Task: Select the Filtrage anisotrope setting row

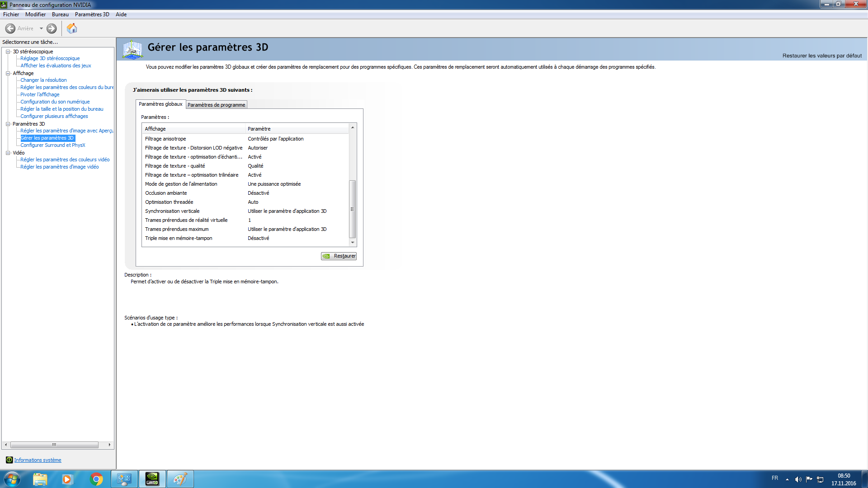Action: pos(246,139)
